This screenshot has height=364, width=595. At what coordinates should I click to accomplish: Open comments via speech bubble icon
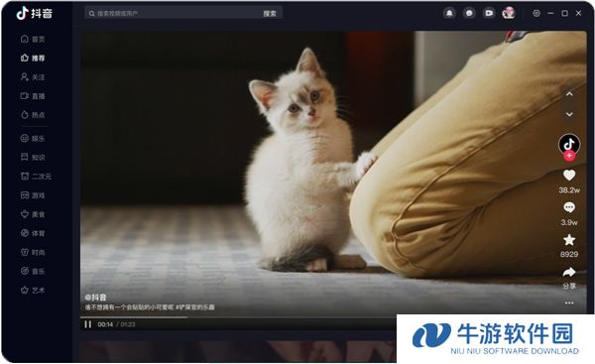click(x=569, y=207)
